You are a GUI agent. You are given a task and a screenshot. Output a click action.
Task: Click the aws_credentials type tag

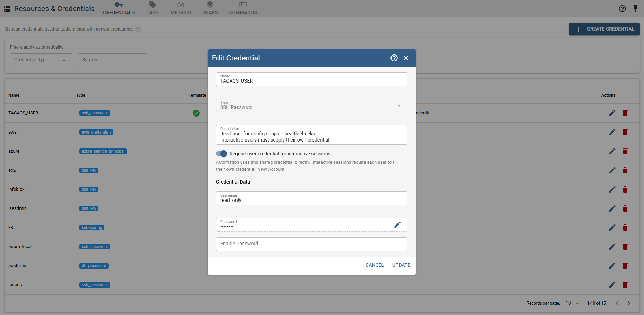pos(96,132)
